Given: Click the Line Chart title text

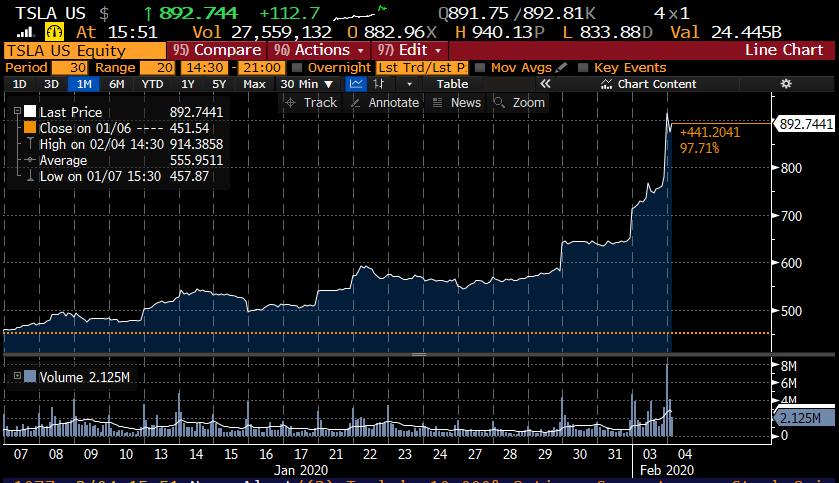Looking at the screenshot, I should tap(784, 50).
